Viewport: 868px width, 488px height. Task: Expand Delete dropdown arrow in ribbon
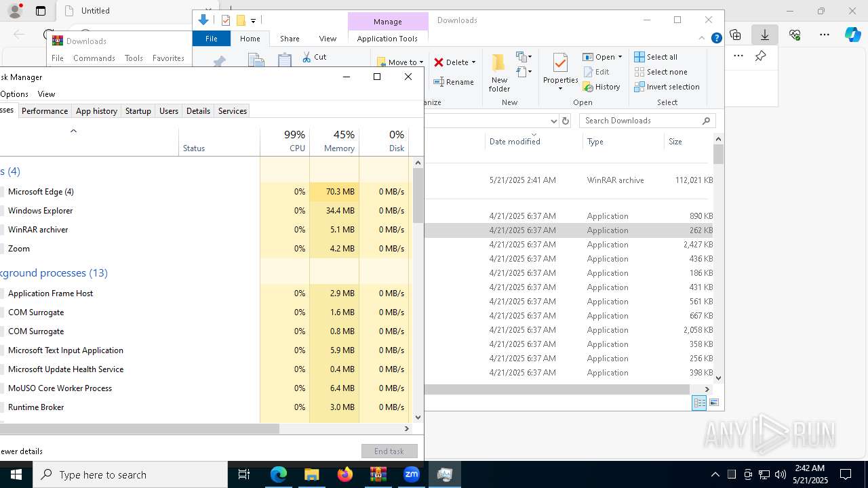point(473,62)
